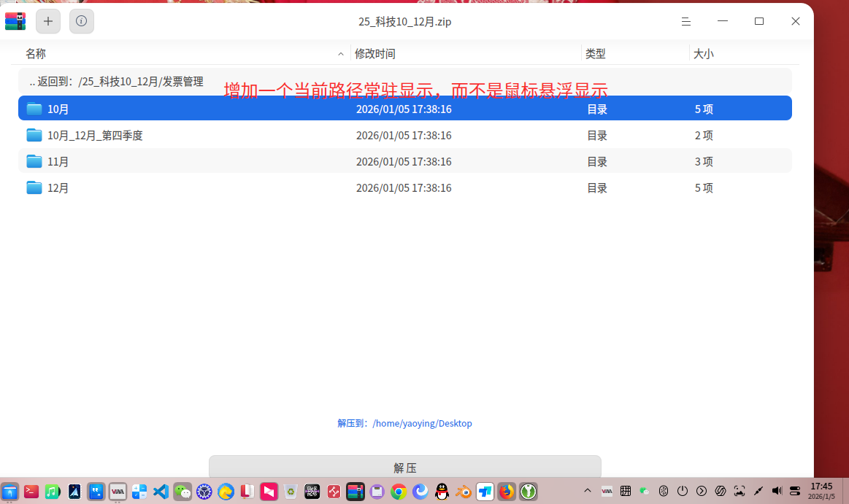849x504 pixels.
Task: Toggle sort order arrow on 名称 column
Action: coord(341,54)
